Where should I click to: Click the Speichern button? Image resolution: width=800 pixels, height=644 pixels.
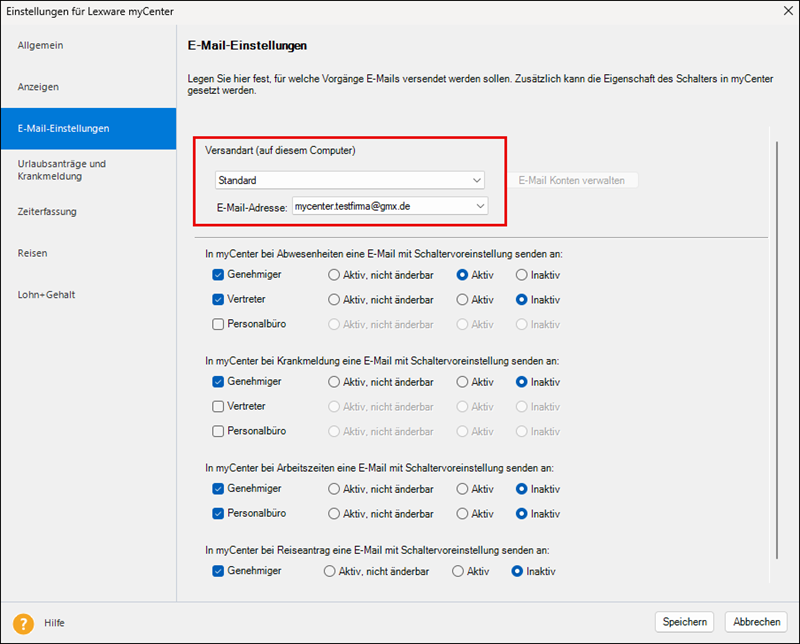coord(684,622)
